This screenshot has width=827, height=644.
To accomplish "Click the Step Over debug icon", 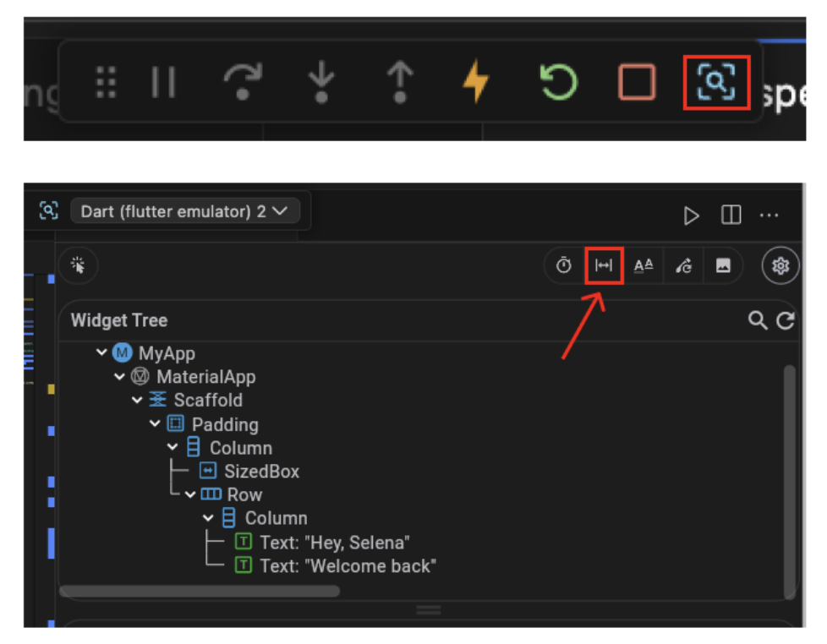I will tap(244, 81).
